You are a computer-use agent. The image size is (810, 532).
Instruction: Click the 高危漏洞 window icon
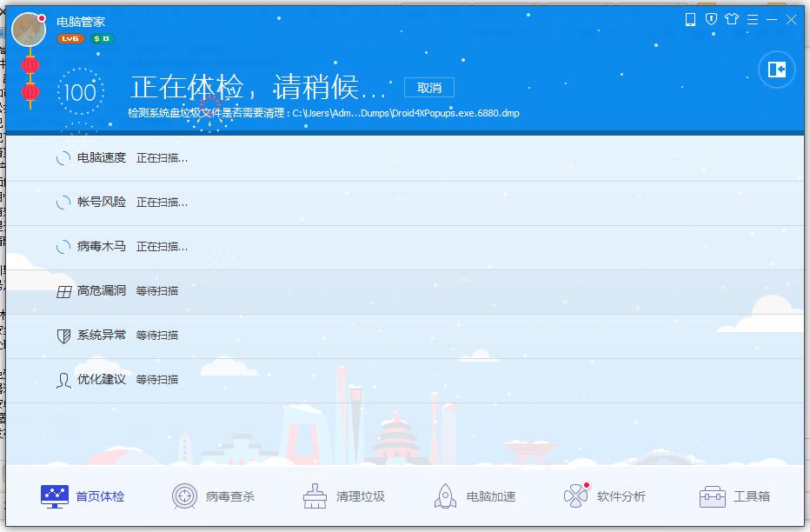tap(63, 292)
